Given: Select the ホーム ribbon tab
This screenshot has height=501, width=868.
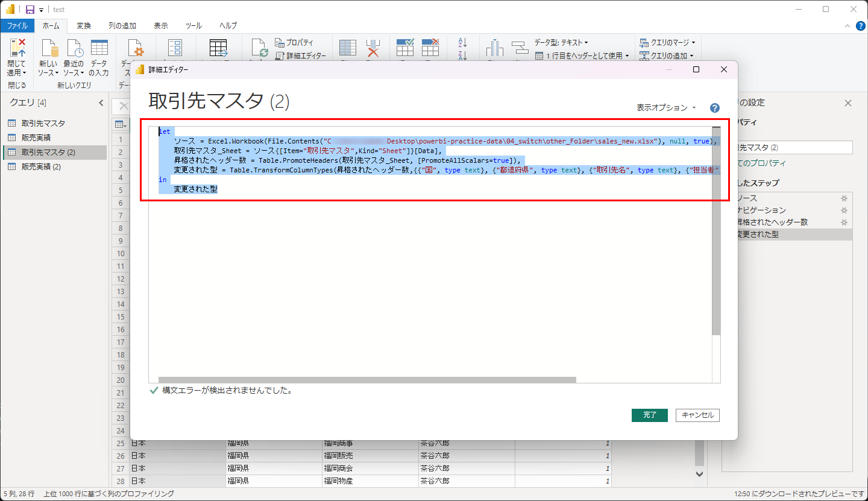Looking at the screenshot, I should (x=51, y=26).
